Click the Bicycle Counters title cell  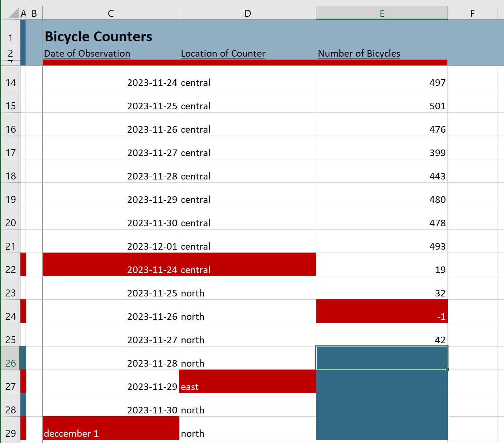coord(98,37)
